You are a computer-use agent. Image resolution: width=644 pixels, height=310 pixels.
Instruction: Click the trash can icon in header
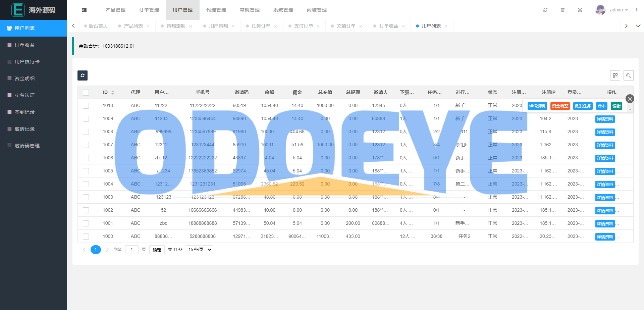pyautogui.click(x=562, y=10)
